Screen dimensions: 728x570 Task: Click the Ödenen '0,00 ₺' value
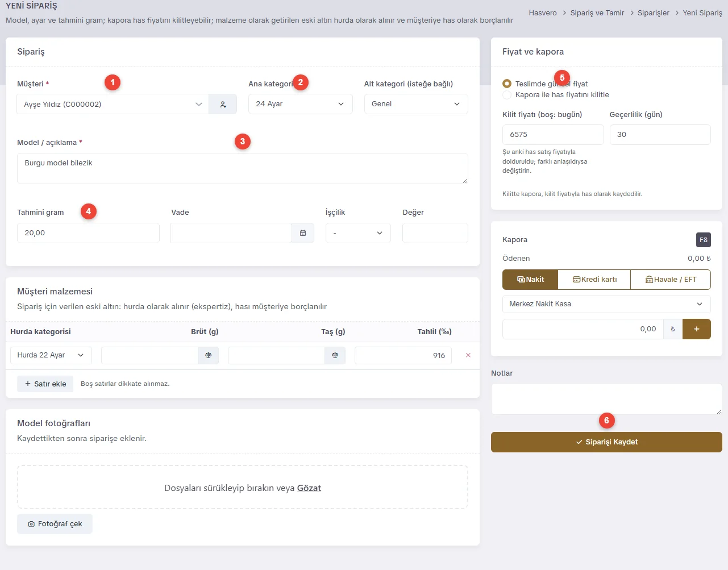pyautogui.click(x=699, y=259)
